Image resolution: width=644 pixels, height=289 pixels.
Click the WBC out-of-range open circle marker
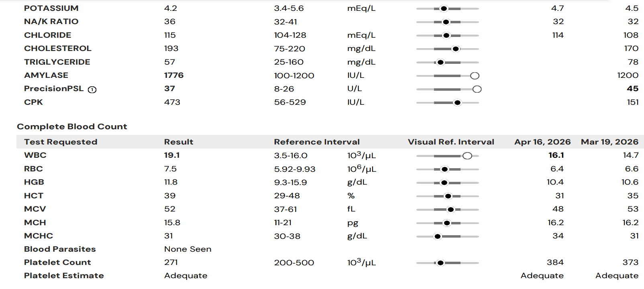[467, 156]
